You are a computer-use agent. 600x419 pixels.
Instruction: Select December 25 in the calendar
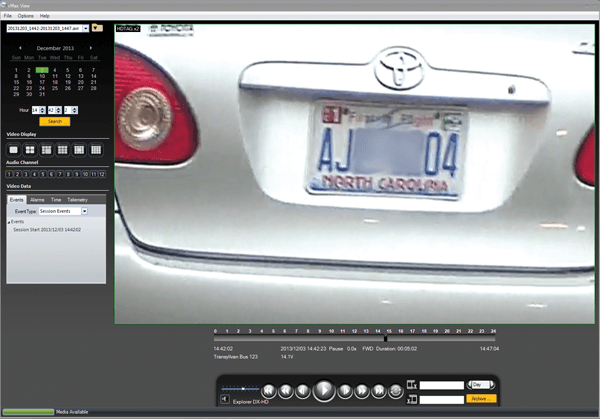coord(55,88)
